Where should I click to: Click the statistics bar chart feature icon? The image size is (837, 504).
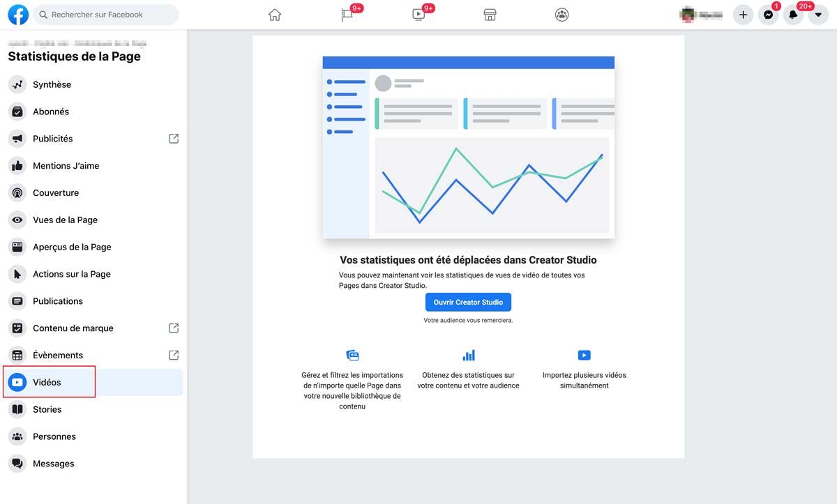(469, 356)
